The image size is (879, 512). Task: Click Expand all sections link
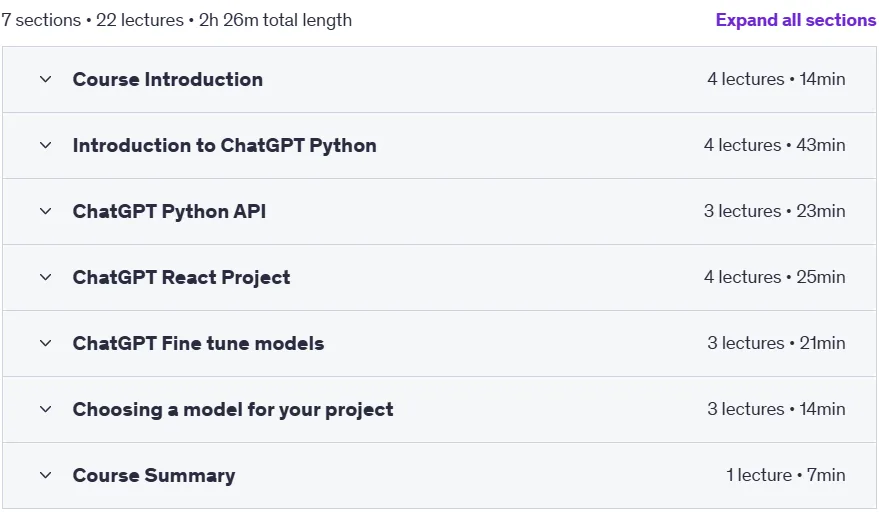795,20
